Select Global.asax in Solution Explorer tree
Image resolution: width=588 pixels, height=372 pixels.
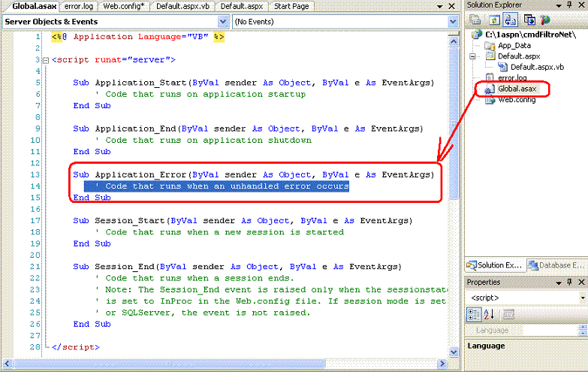coord(517,89)
